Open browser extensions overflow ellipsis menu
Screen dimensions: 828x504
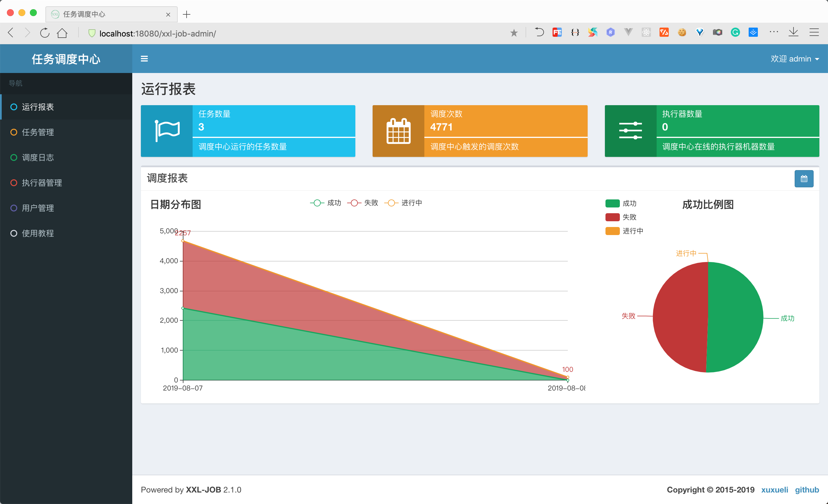point(774,32)
